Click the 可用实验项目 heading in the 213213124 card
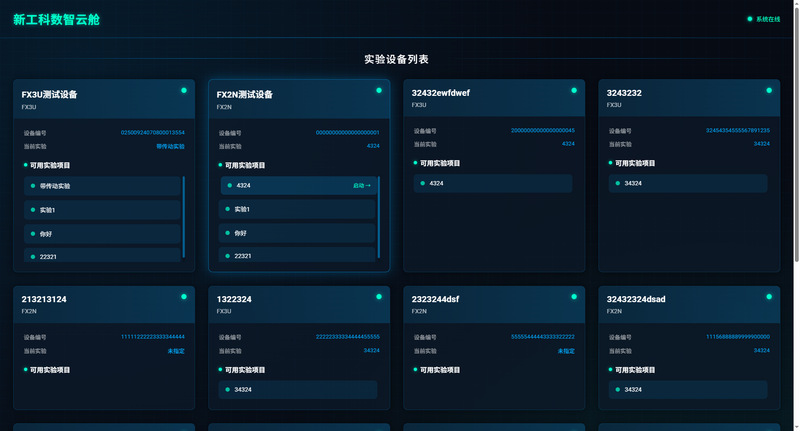Screen dimensions: 800x431 [x=50, y=370]
